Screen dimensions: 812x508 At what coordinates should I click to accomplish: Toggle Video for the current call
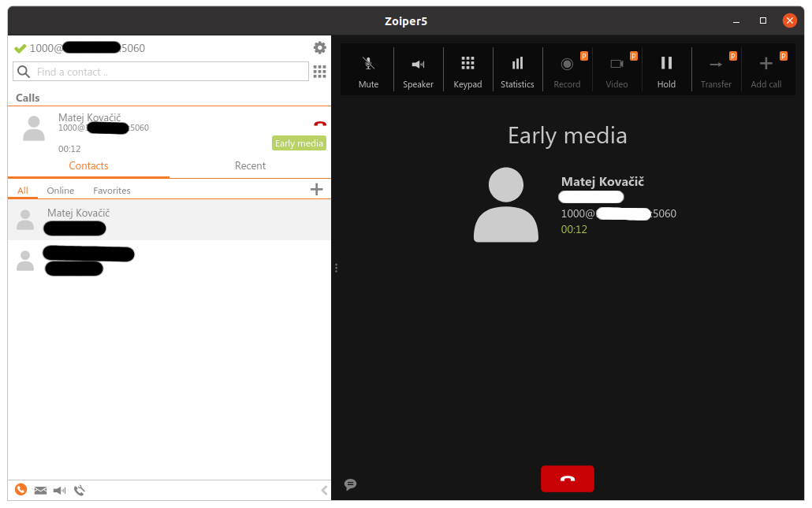[616, 69]
